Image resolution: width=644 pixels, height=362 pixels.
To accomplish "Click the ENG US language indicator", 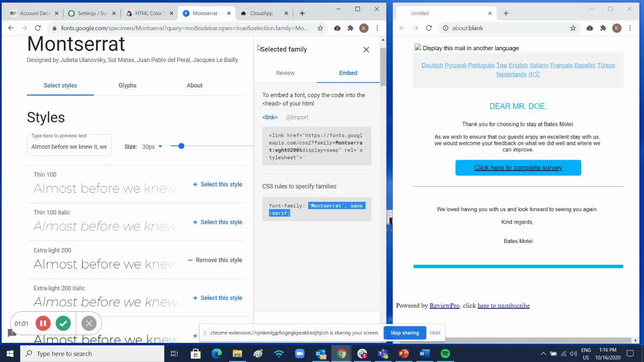I will [586, 354].
